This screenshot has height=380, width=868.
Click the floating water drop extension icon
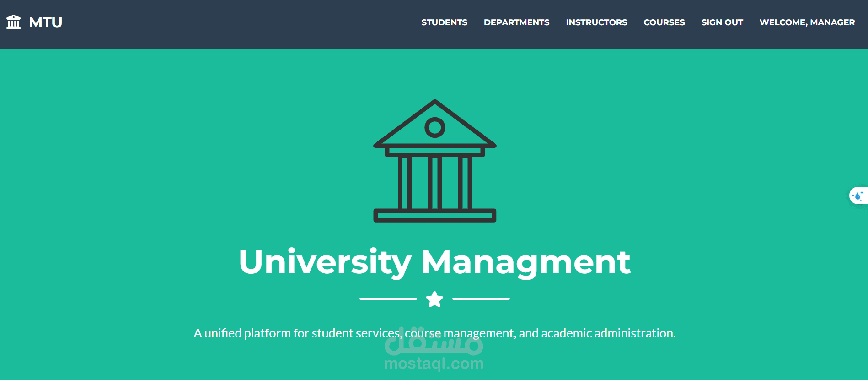(858, 195)
